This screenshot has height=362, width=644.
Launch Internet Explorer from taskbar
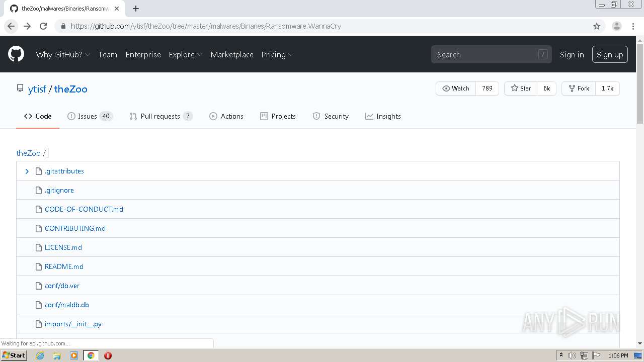(x=40, y=355)
